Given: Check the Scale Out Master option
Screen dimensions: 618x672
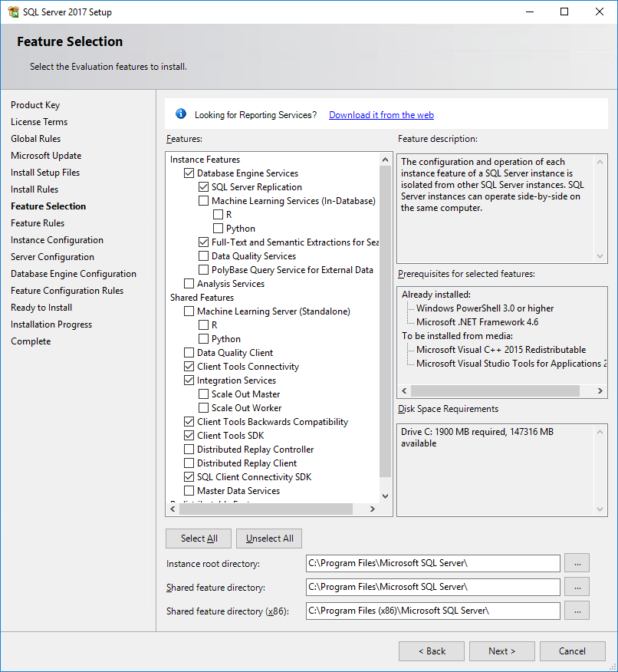Looking at the screenshot, I should 203,394.
